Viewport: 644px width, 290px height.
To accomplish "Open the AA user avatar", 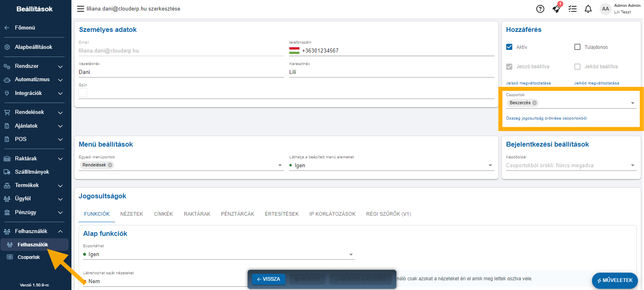I will pyautogui.click(x=606, y=9).
